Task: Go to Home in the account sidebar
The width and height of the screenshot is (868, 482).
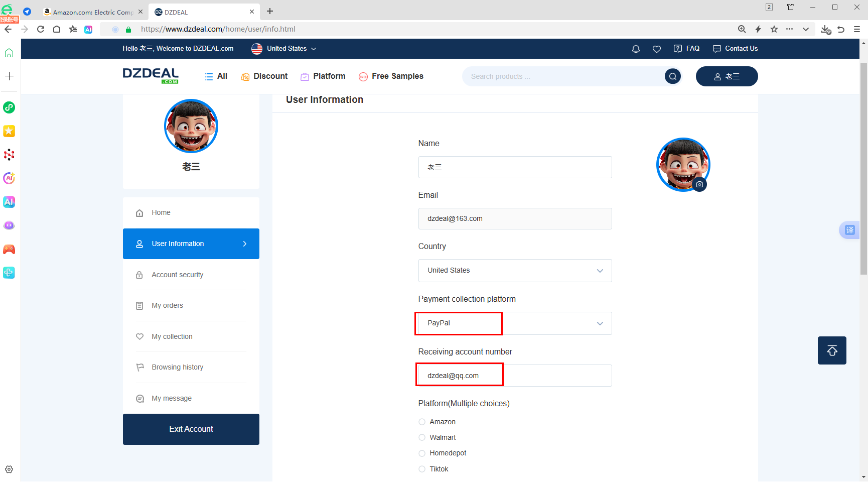Action: click(191, 213)
